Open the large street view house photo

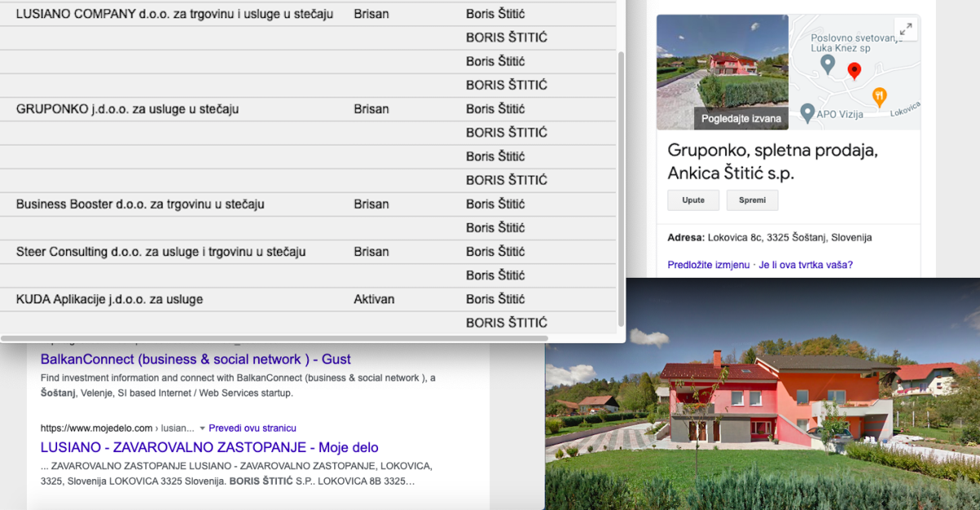point(762,394)
